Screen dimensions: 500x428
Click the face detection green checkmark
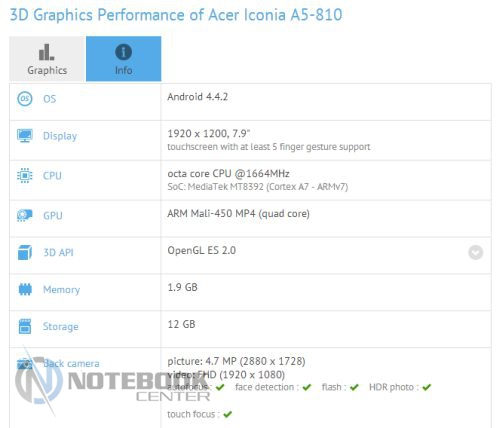(x=307, y=387)
